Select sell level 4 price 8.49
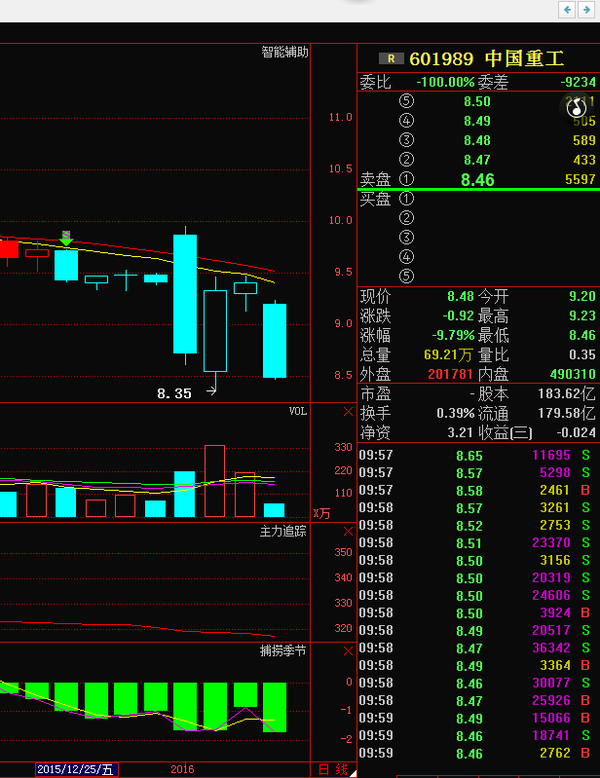Screen dimensions: 600x778 477,121
